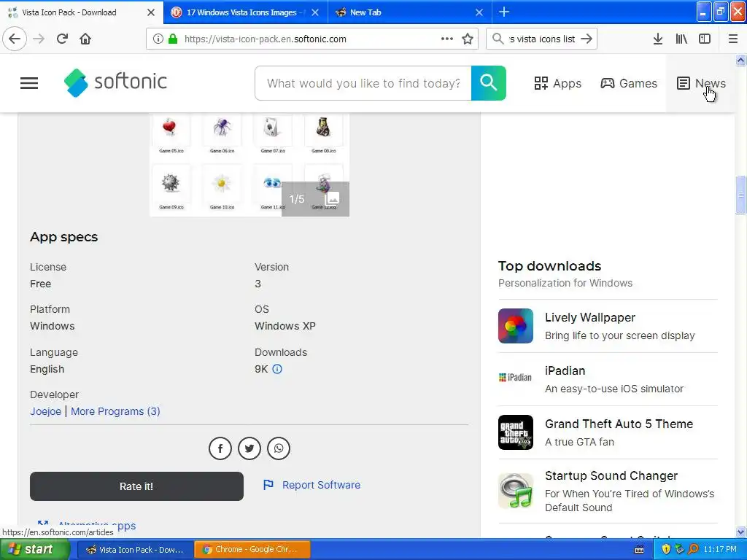Click the security shield tray icon
This screenshot has height=560, width=747.
[666, 550]
